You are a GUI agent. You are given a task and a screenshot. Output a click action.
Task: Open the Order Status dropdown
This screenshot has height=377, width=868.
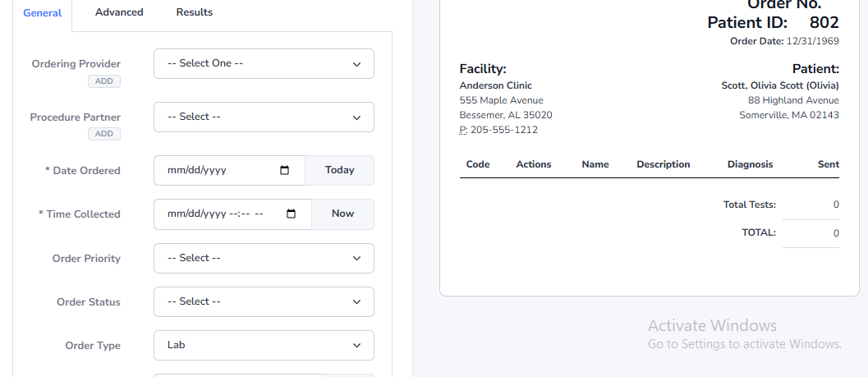click(x=264, y=302)
